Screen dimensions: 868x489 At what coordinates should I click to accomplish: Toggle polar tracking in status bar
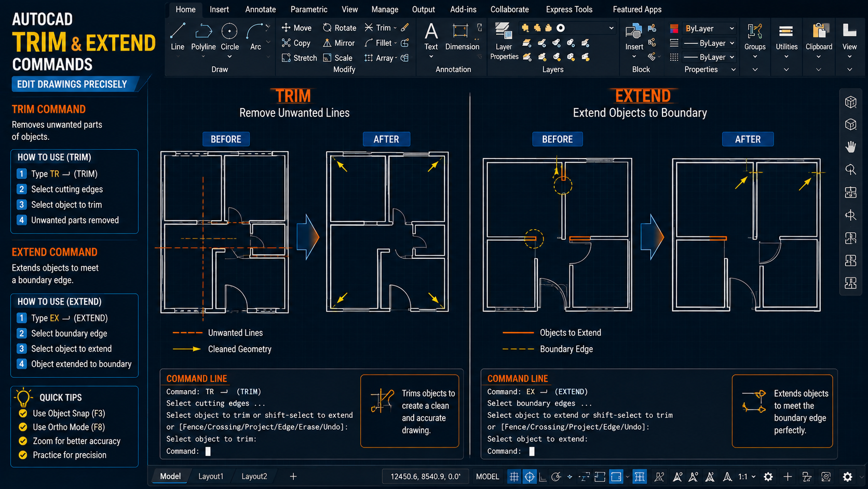[x=556, y=477]
